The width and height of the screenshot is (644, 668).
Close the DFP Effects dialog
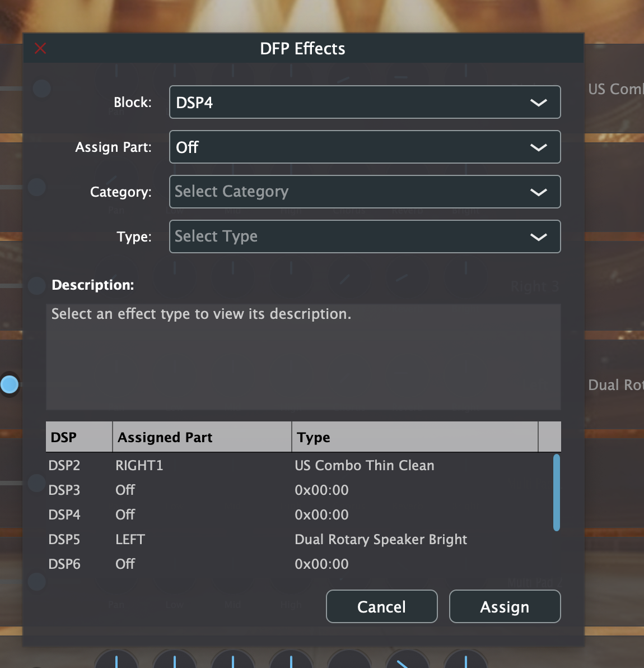(x=40, y=48)
